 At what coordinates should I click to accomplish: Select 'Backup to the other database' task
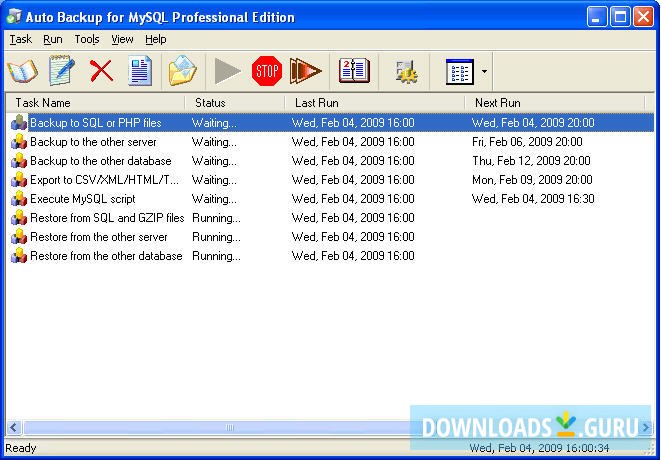coord(101,161)
